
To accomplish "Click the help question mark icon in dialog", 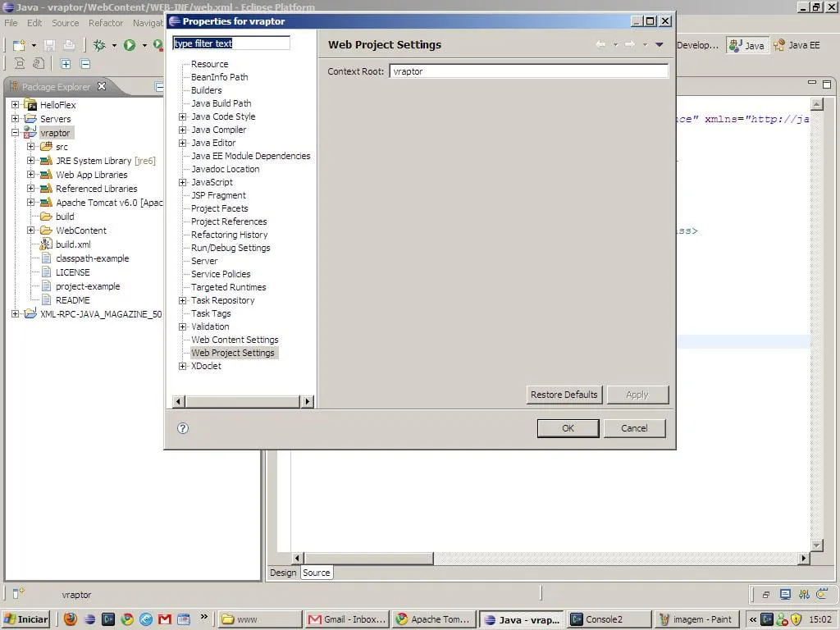I will [183, 428].
